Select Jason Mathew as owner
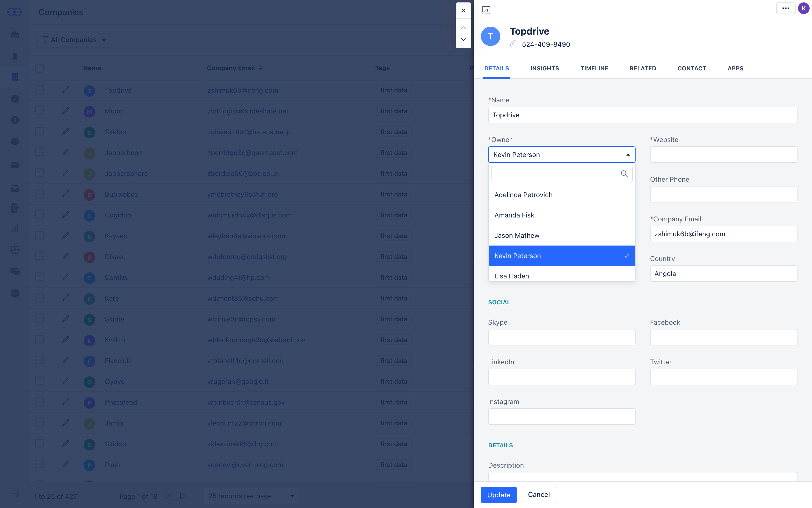 point(561,236)
